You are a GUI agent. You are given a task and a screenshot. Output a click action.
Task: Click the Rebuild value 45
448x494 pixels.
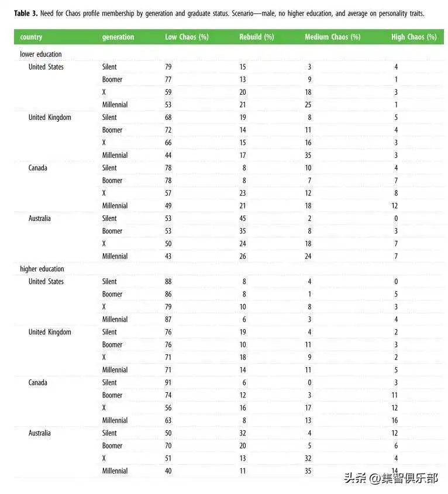(x=243, y=218)
